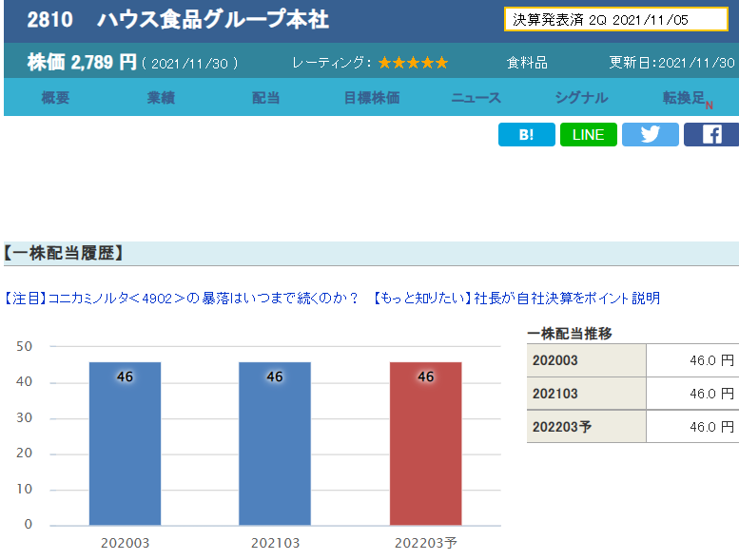This screenshot has width=739, height=560.
Task: Click the 株価 2,789 円 price text
Action: click(82, 62)
